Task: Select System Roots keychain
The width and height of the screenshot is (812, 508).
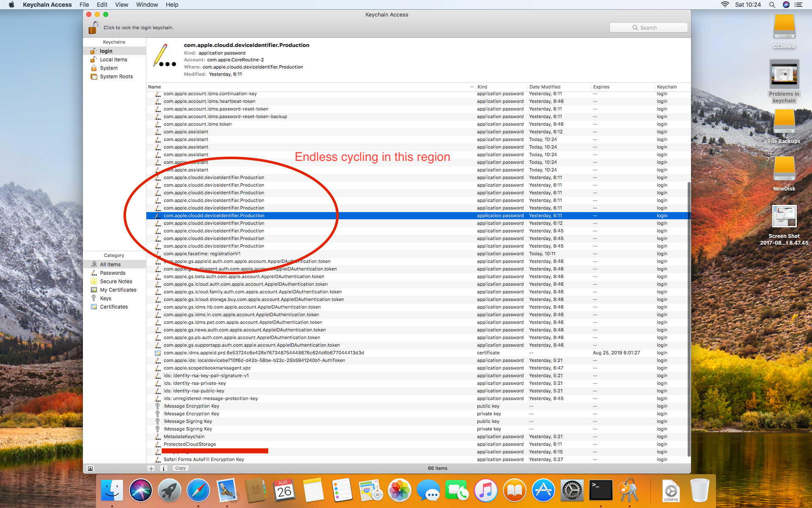Action: point(114,77)
